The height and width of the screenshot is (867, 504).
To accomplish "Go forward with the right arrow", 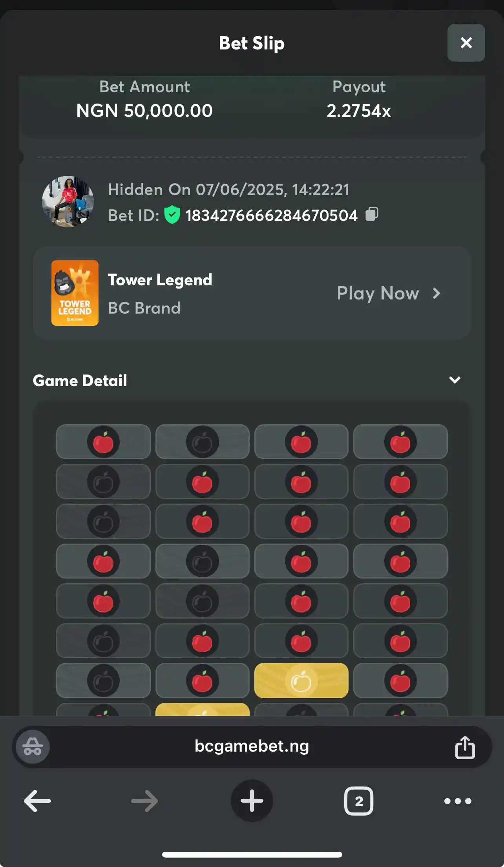I will [144, 801].
